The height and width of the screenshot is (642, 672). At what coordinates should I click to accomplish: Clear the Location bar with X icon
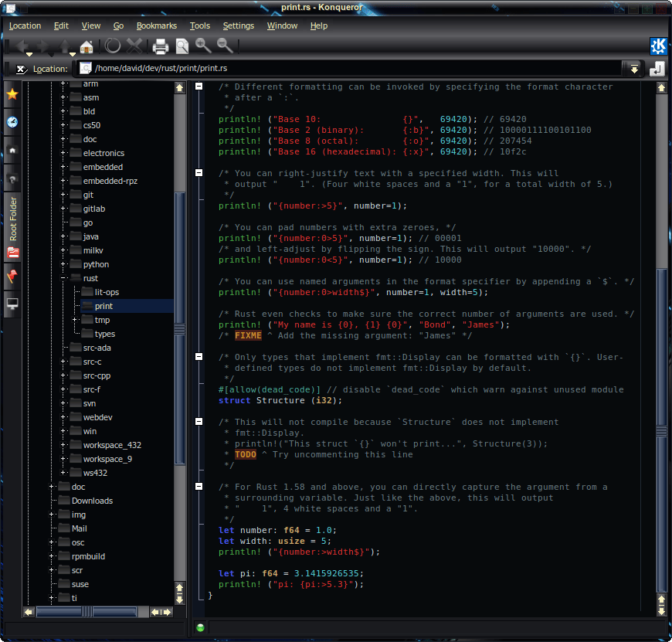pos(21,69)
